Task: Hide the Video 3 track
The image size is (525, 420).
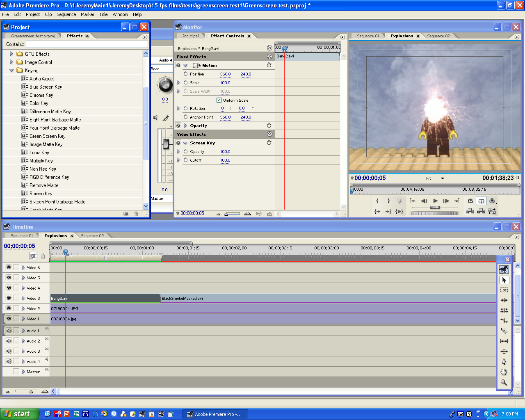Action: (9, 298)
